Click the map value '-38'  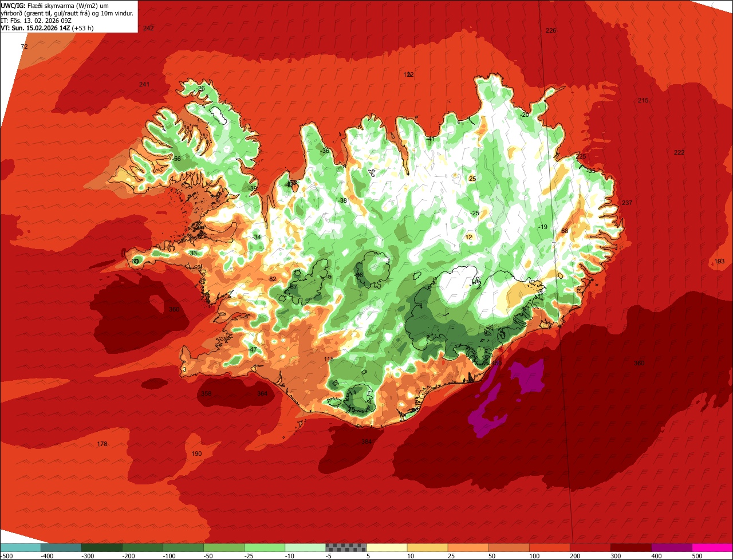[342, 200]
